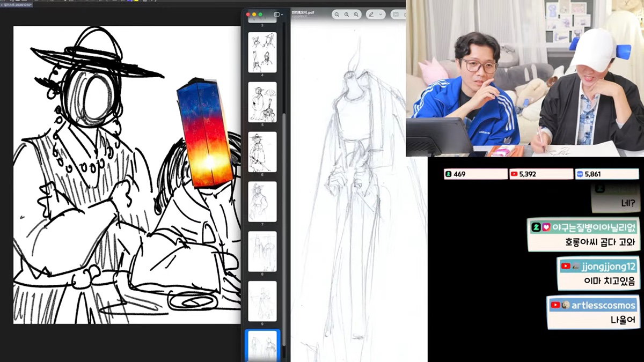The image size is (644, 362).
Task: Click the YouTube viewer count 5,392
Action: 541,174
